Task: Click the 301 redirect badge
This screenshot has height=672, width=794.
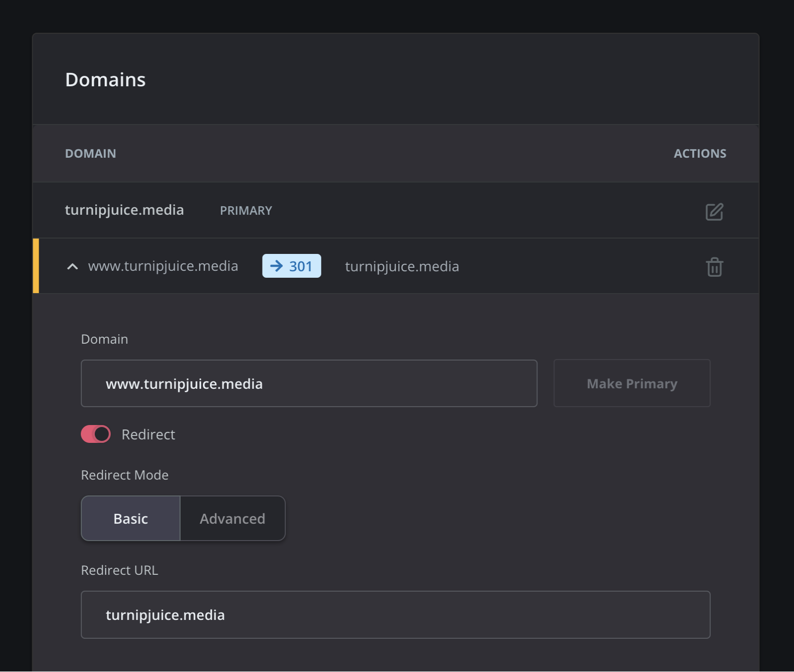Action: 292,266
